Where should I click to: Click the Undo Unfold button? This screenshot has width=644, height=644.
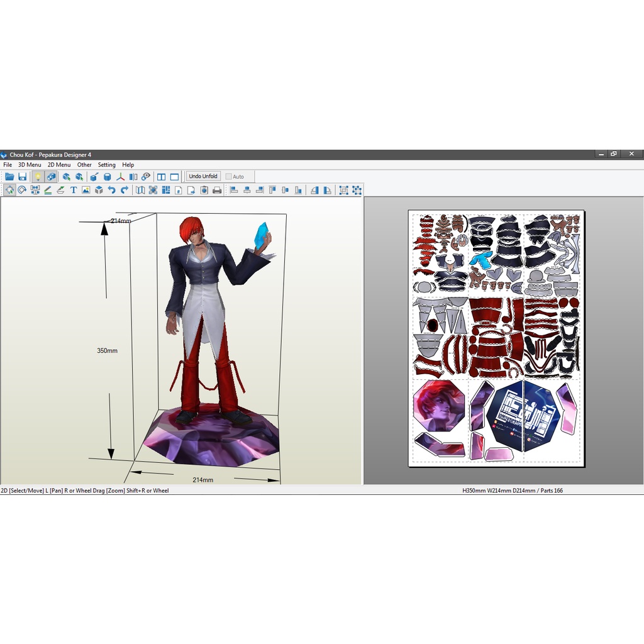(203, 176)
